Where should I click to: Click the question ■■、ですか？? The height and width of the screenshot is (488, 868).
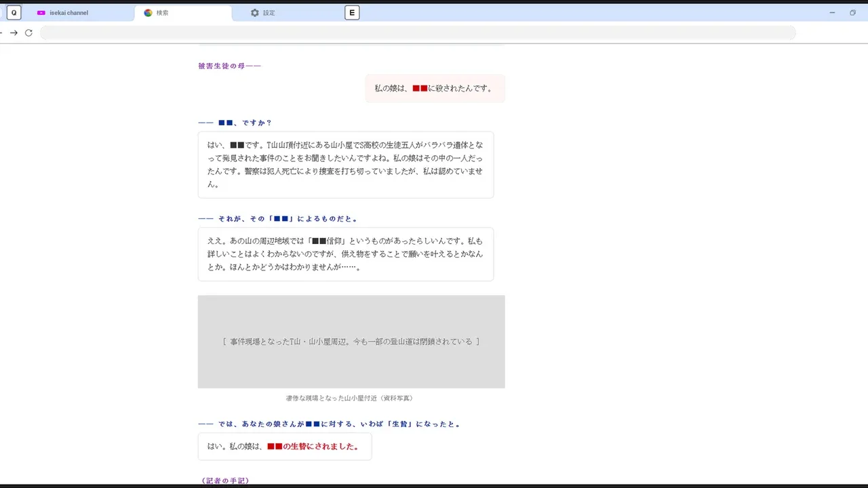[x=235, y=123]
